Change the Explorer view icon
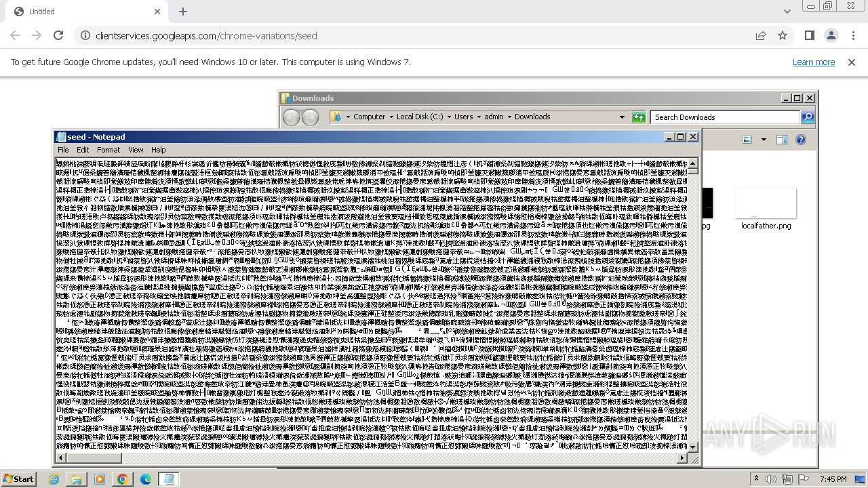This screenshot has height=488, width=868. [x=747, y=140]
